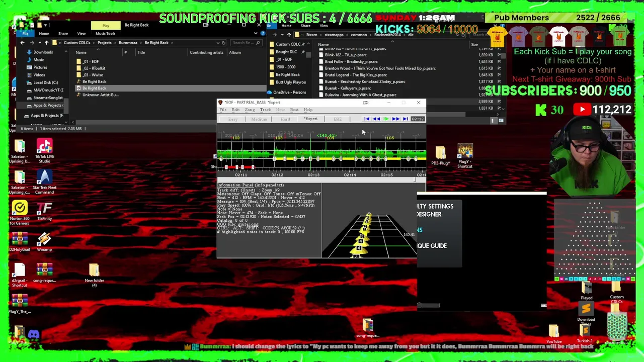
Task: Select Downloads in explorer navigation pane
Action: click(43, 52)
